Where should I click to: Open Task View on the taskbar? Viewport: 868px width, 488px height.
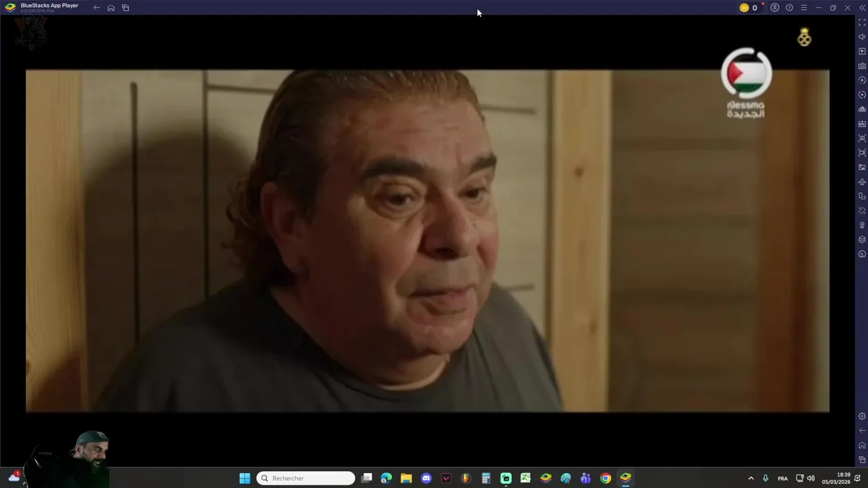(367, 479)
